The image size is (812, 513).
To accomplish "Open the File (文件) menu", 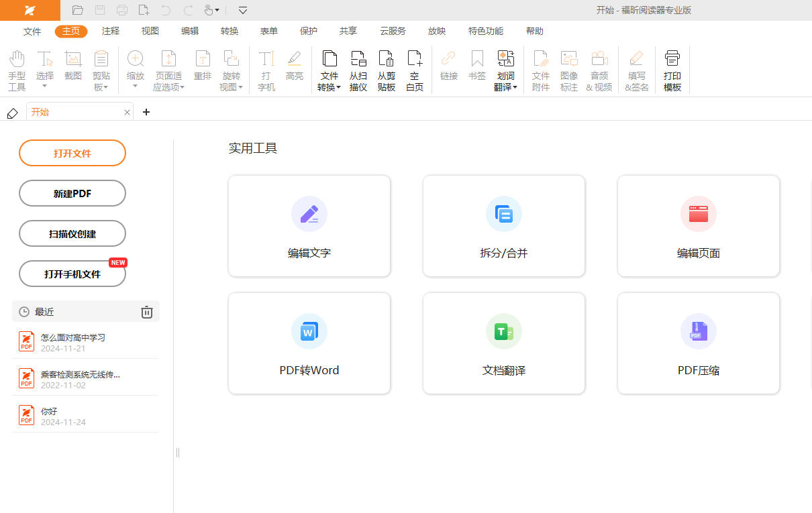I will [x=32, y=31].
